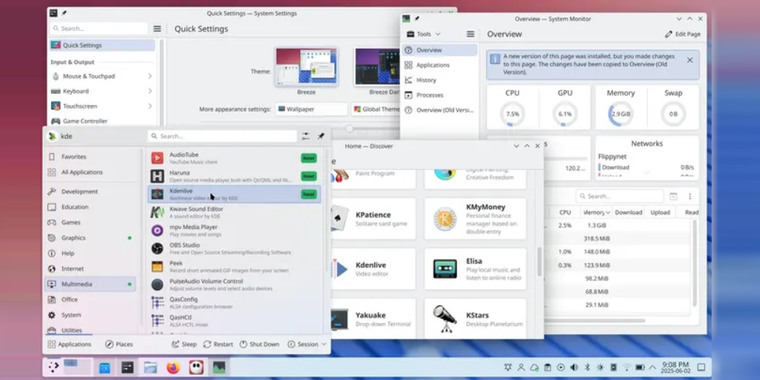This screenshot has height=380, width=760.
Task: Start Peek GIF recorder from the launcher
Action: coord(234,267)
